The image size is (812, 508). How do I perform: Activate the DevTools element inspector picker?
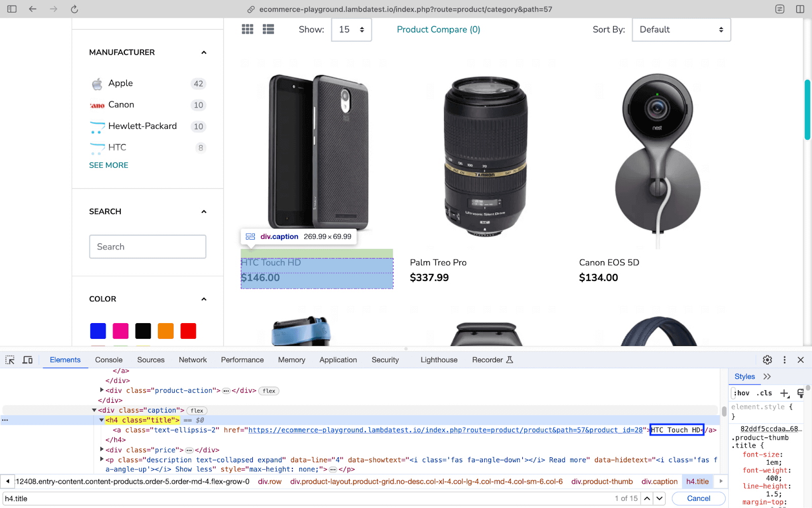pos(10,360)
